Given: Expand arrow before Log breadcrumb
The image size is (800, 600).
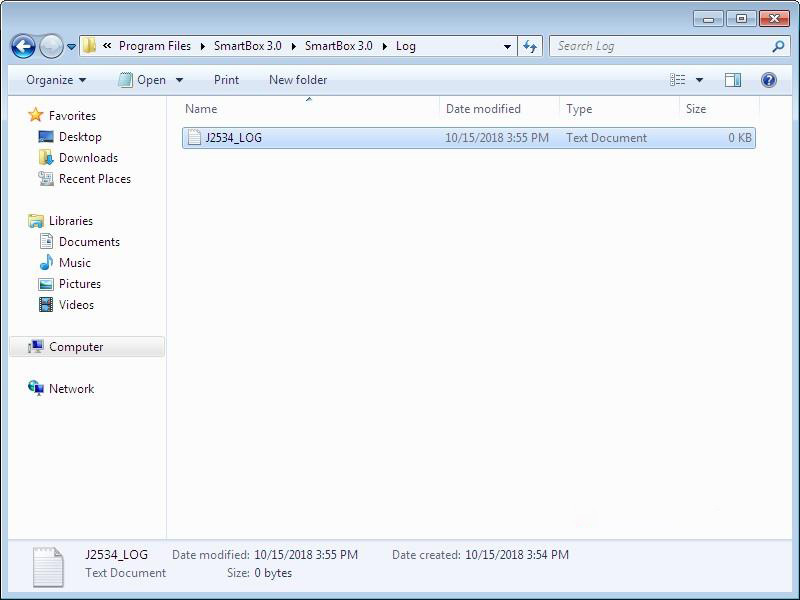Looking at the screenshot, I should (384, 46).
